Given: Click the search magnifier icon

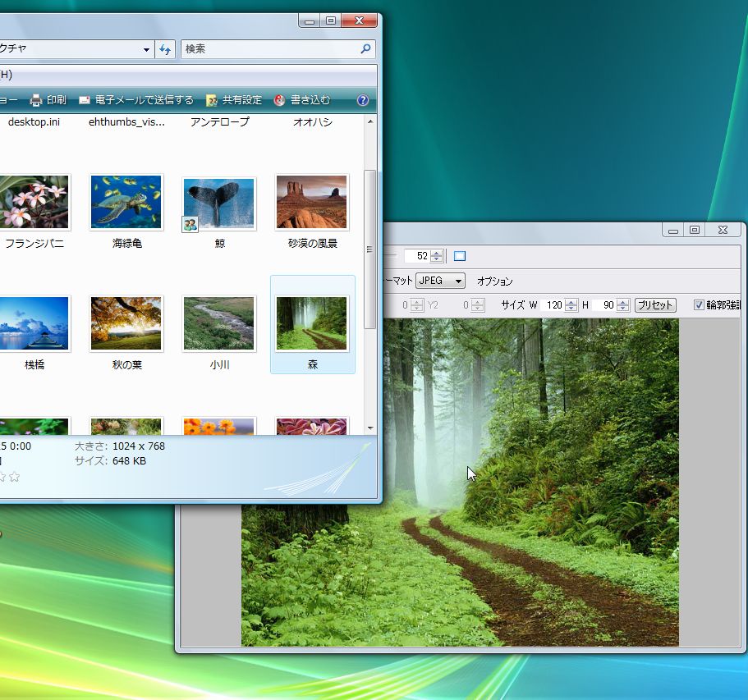Looking at the screenshot, I should pos(366,48).
